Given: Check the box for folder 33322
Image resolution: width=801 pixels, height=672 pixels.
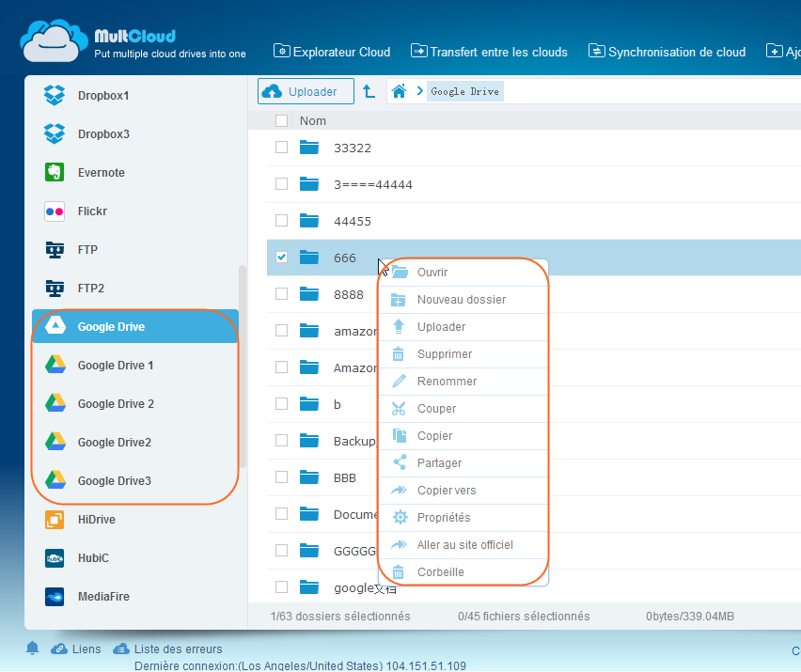Looking at the screenshot, I should [281, 147].
